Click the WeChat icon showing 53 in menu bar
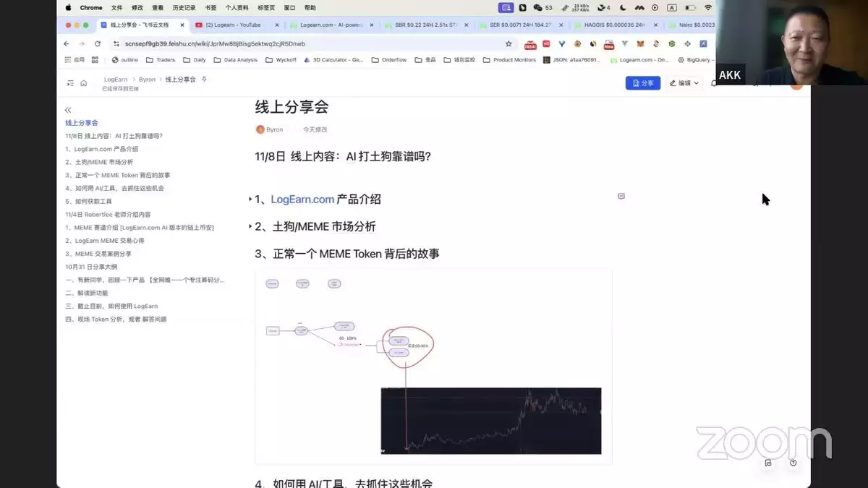 coord(542,7)
